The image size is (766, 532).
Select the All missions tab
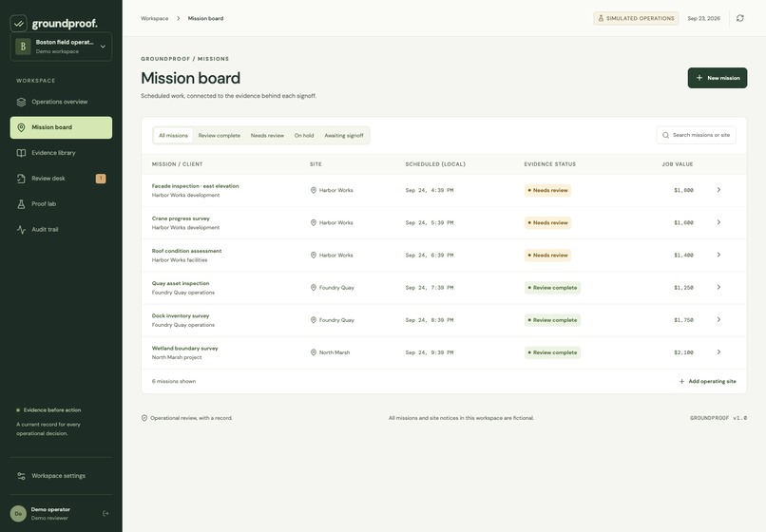click(x=173, y=135)
